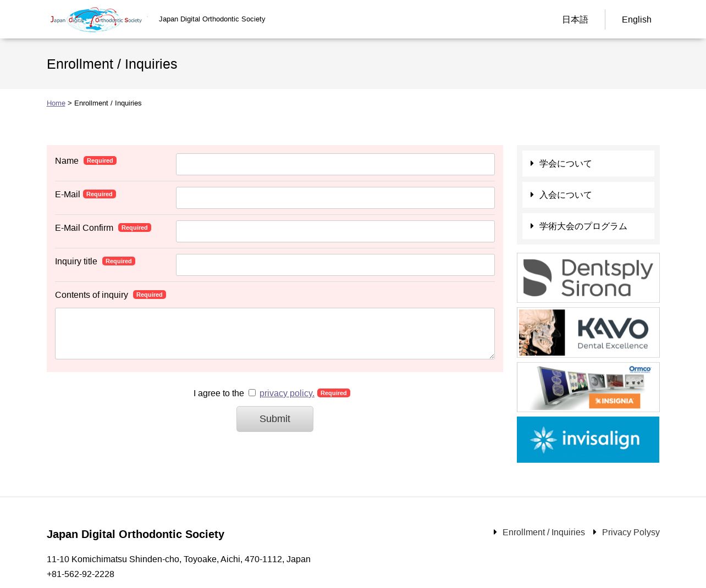Click the 'I agree to the' label text

click(219, 393)
